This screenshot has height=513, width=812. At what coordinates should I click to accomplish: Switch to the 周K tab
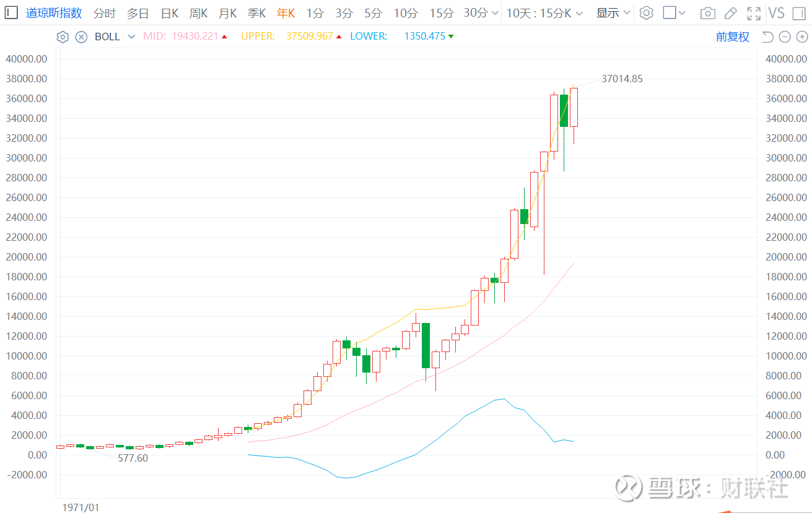(198, 12)
